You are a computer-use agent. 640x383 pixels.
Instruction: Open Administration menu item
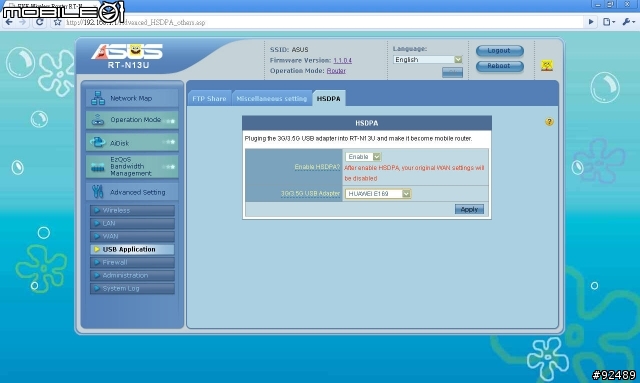point(132,275)
